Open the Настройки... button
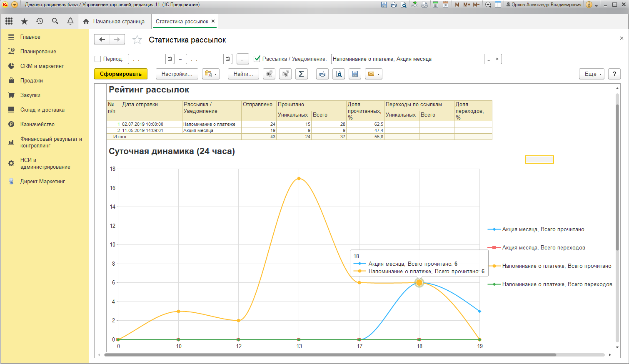The width and height of the screenshot is (629, 364). pos(177,74)
